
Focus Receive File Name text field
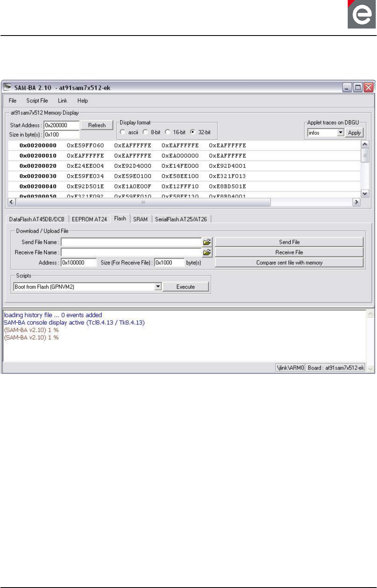coord(131,252)
